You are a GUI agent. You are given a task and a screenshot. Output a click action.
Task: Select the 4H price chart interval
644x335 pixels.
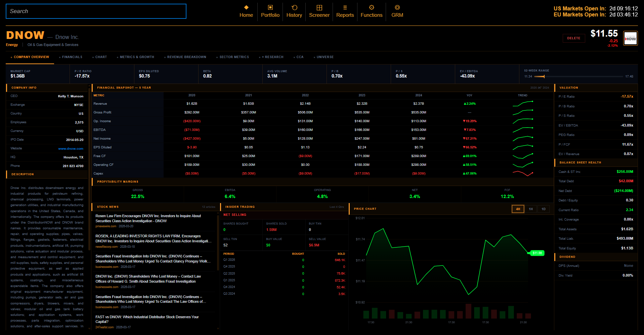[518, 209]
